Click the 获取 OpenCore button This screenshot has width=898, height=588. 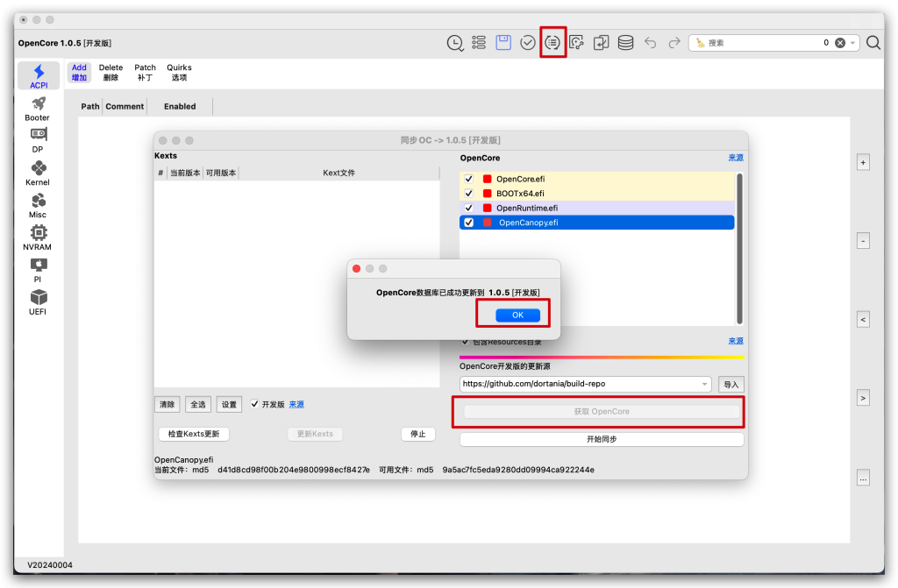coord(602,412)
